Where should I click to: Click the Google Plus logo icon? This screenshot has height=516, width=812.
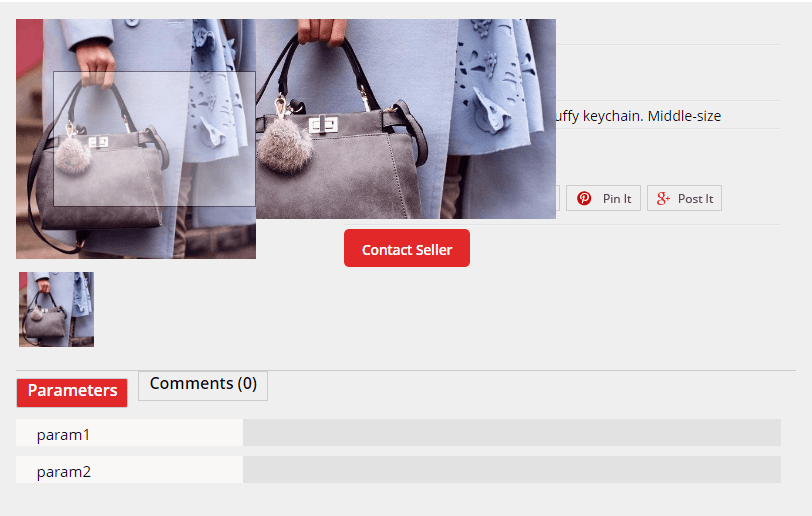pos(663,198)
